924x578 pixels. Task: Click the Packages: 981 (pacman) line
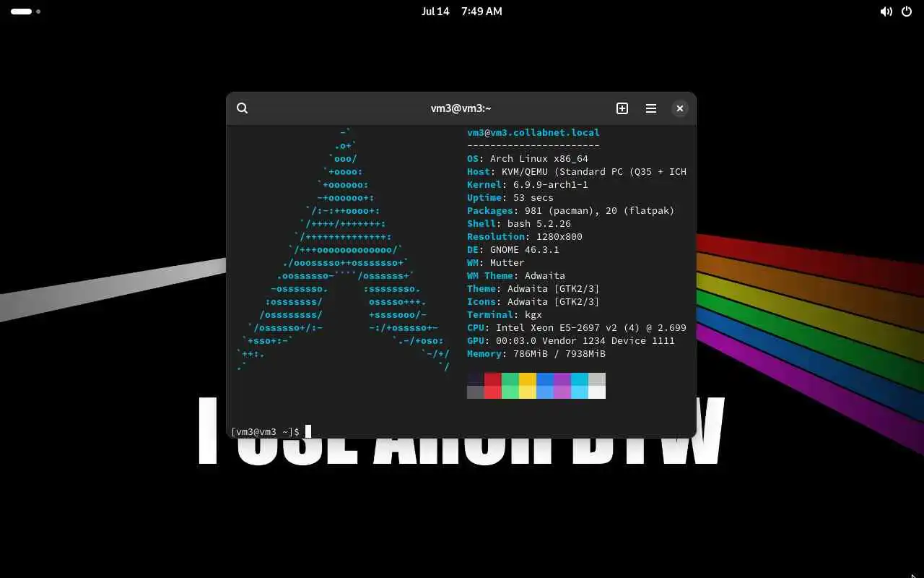coord(571,211)
